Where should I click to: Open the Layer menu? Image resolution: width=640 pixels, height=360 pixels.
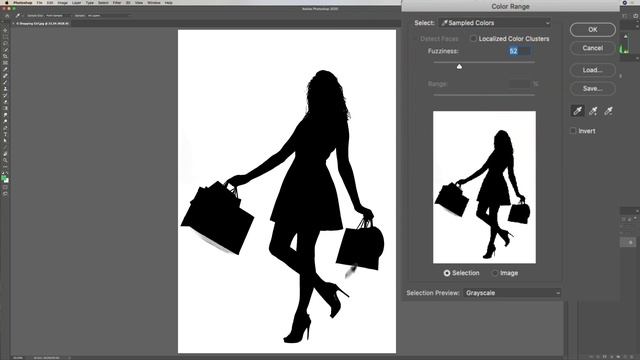pos(76,2)
